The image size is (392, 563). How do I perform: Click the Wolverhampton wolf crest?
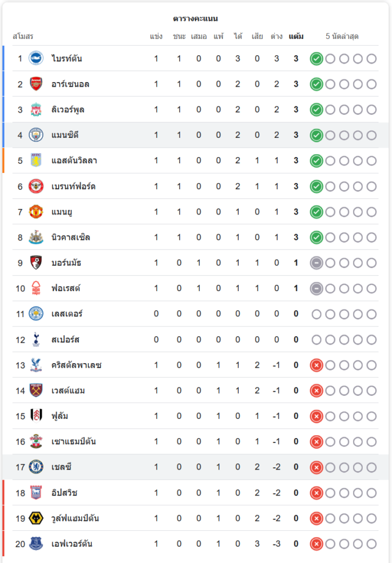(36, 518)
